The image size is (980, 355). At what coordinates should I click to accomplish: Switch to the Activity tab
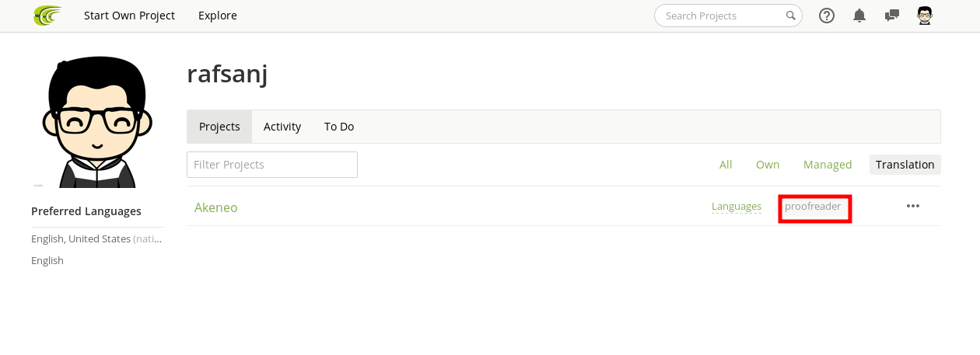(282, 127)
